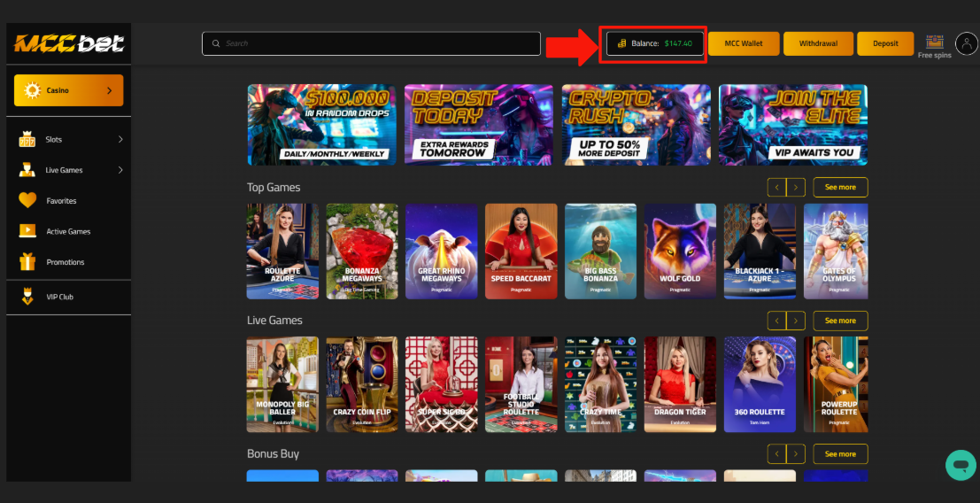Click the Promotions gift box icon

pos(27,262)
